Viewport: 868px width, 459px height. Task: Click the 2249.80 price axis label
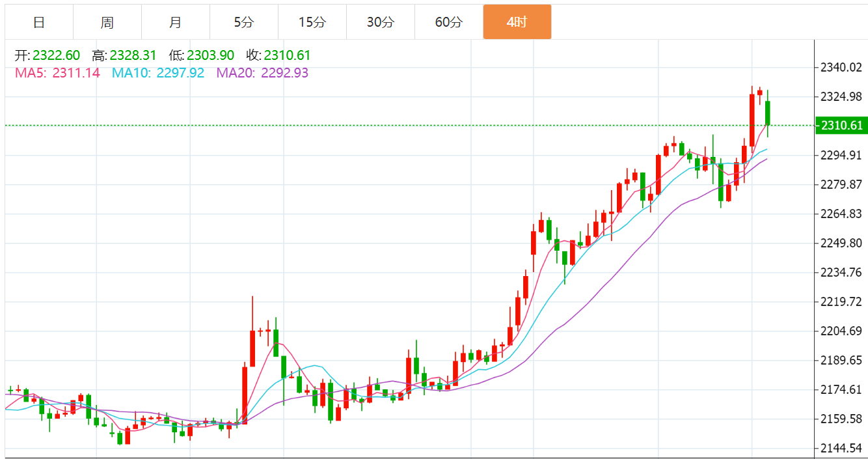(x=841, y=243)
